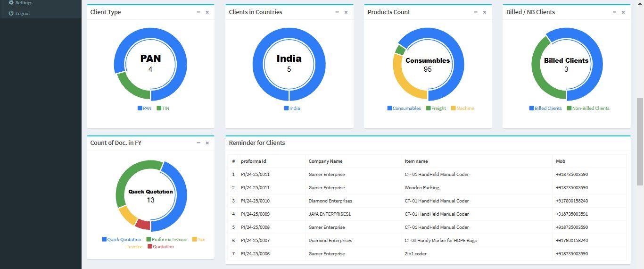
Task: Click Wooden Packing item name
Action: click(x=422, y=188)
